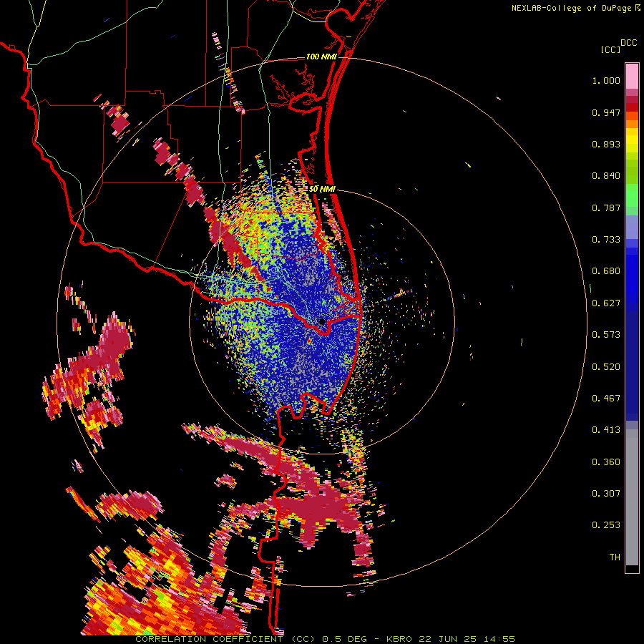The image size is (644, 644).
Task: Select the 0.680 colorbar value
Action: tap(606, 271)
